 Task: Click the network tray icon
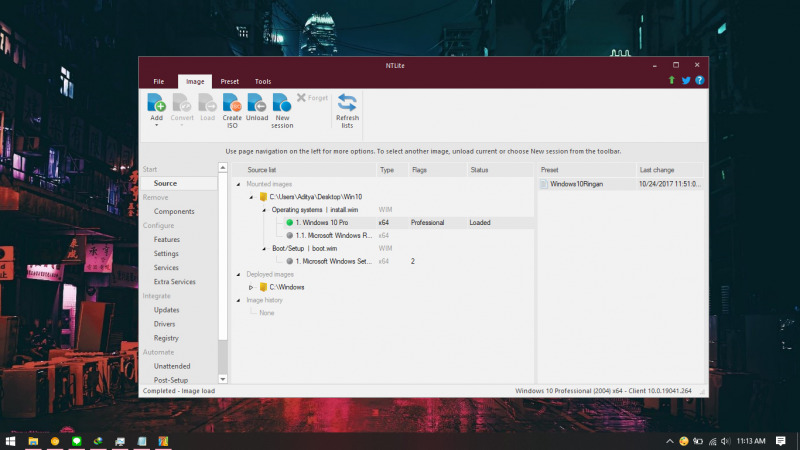click(712, 441)
